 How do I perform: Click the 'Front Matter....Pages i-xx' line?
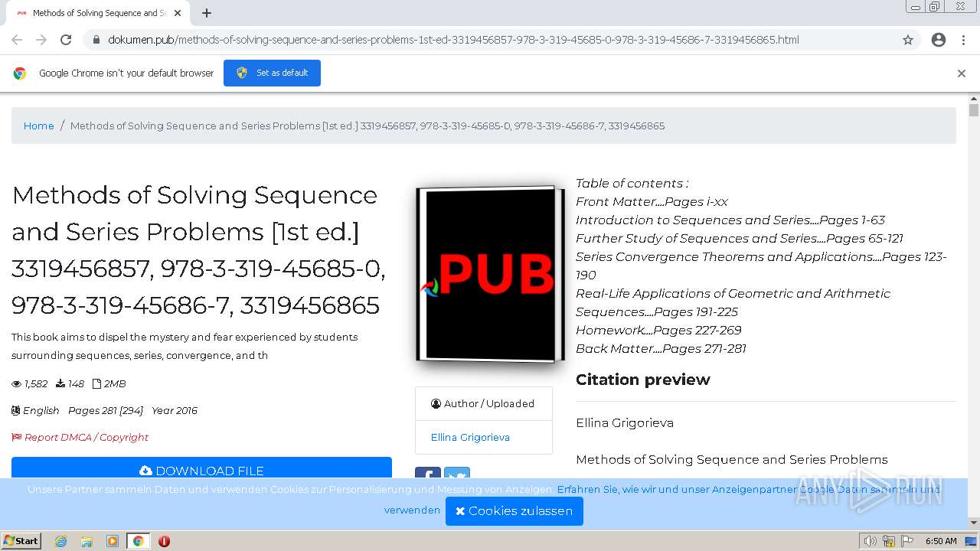pos(652,201)
